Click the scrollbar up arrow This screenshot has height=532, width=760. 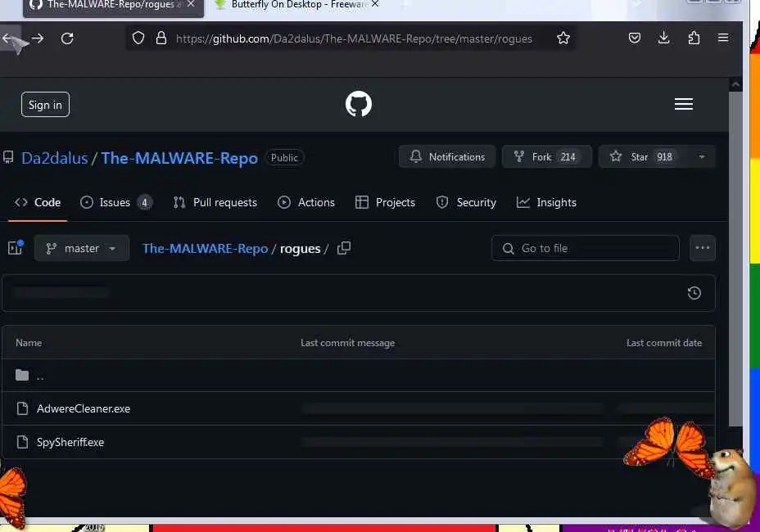(x=735, y=84)
